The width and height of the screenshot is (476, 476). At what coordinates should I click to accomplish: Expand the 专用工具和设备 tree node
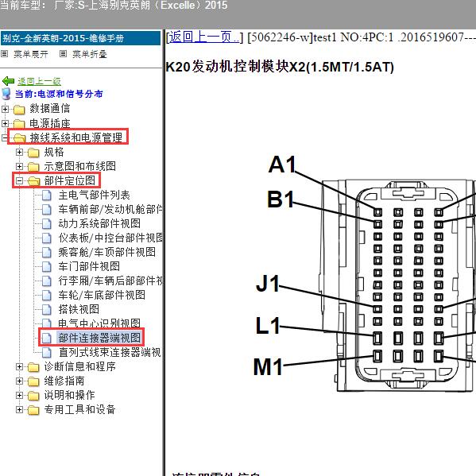pos(19,409)
